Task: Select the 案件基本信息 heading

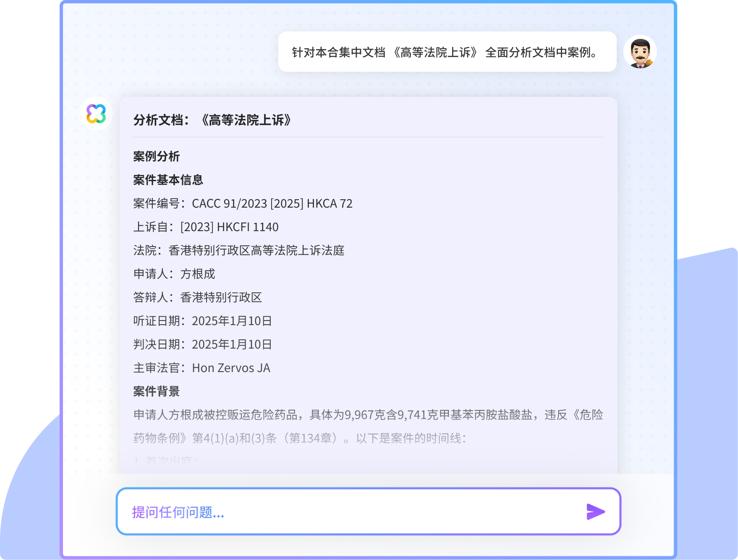Action: (x=168, y=180)
